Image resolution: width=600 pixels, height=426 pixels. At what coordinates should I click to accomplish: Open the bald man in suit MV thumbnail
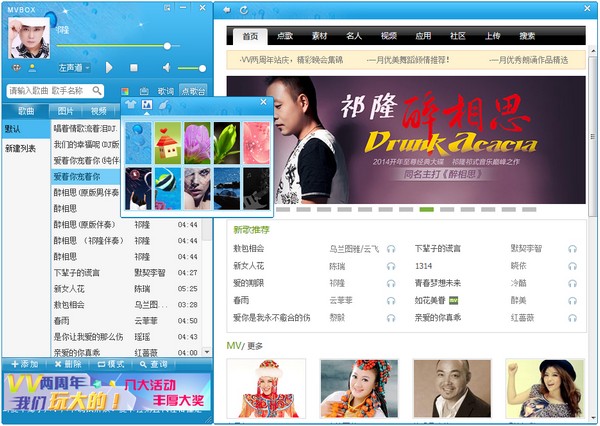[x=452, y=388]
